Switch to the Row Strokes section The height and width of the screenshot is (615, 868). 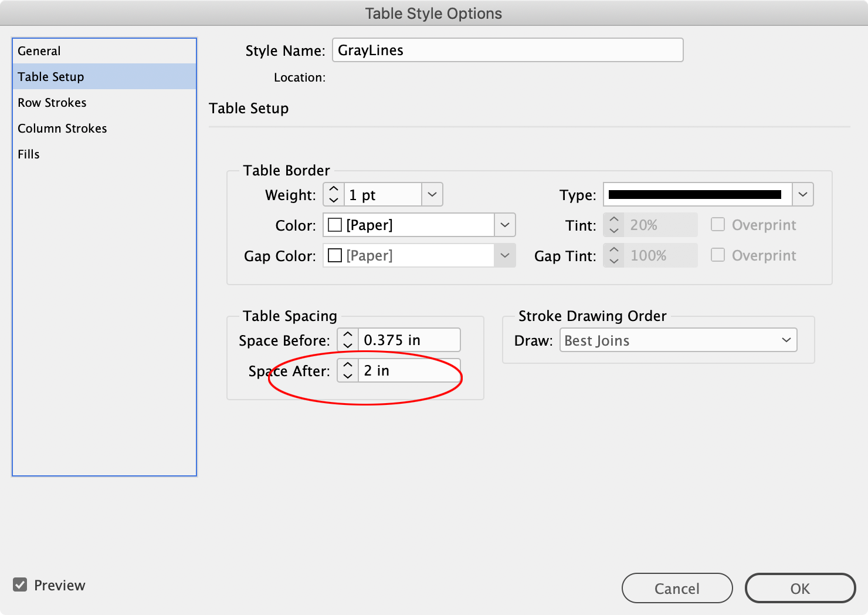tap(52, 102)
